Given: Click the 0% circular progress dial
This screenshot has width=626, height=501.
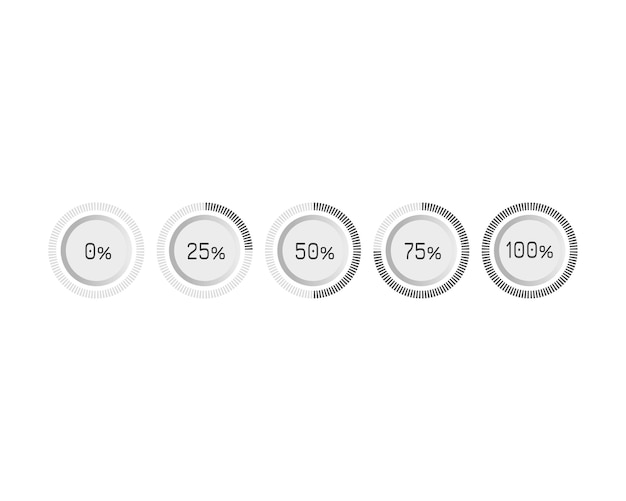Looking at the screenshot, I should tap(96, 250).
